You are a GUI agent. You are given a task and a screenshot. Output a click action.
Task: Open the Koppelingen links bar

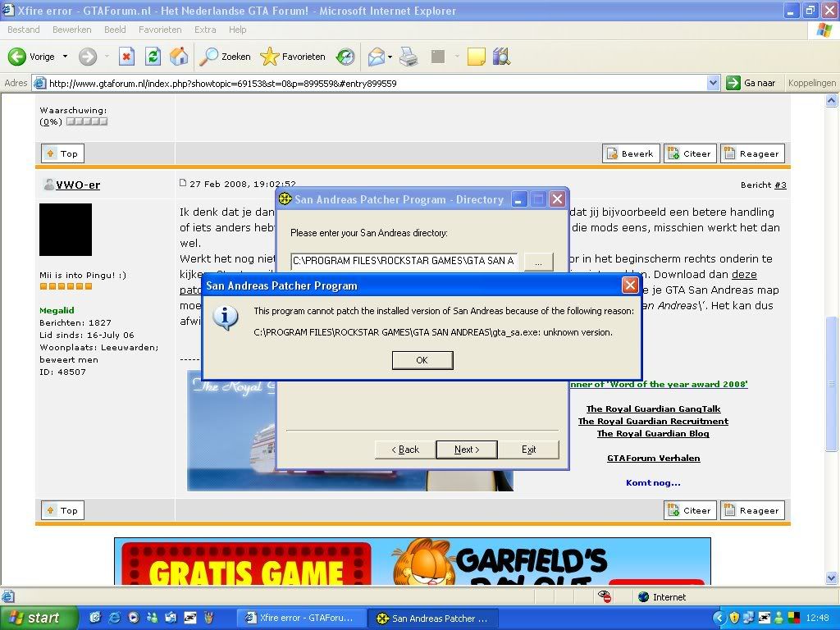click(x=811, y=83)
